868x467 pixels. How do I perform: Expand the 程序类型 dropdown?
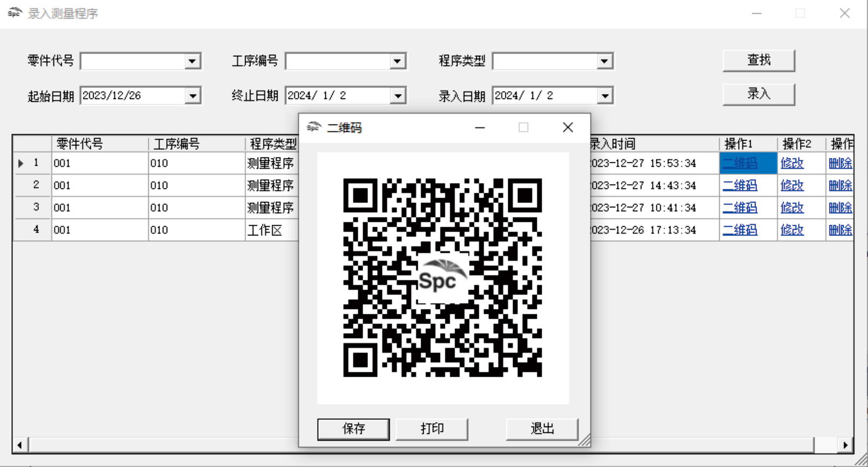click(x=604, y=61)
